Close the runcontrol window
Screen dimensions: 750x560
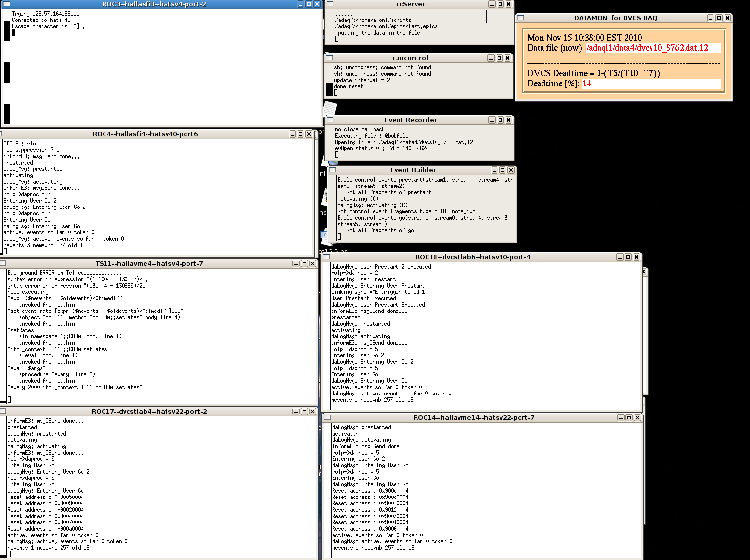(507, 58)
